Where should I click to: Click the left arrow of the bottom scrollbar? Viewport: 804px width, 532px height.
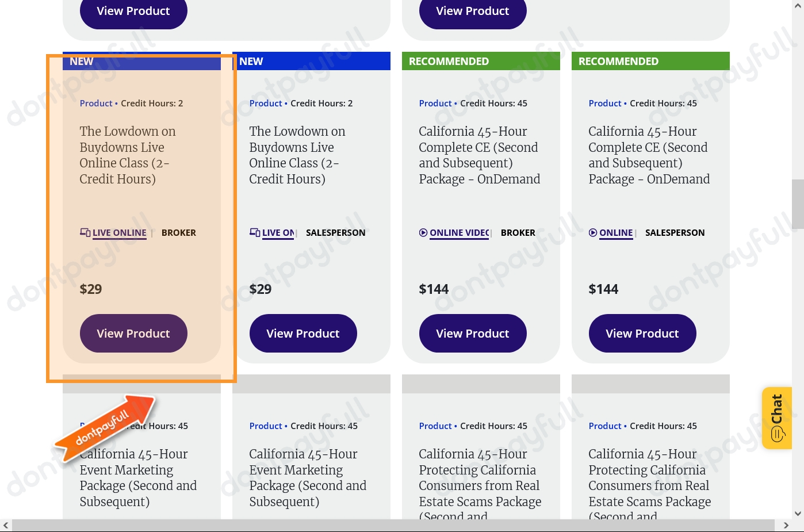pyautogui.click(x=6, y=525)
